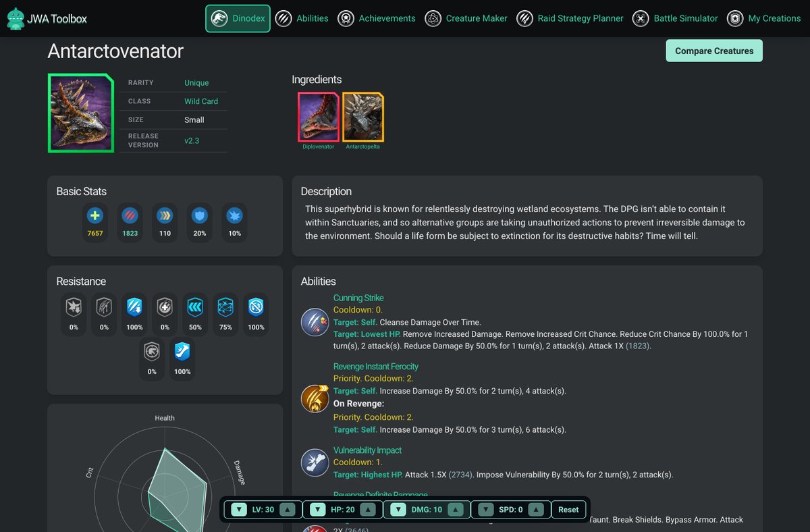This screenshot has height=532, width=810.
Task: Open the Antarctopelta ingredient card
Action: tap(362, 117)
